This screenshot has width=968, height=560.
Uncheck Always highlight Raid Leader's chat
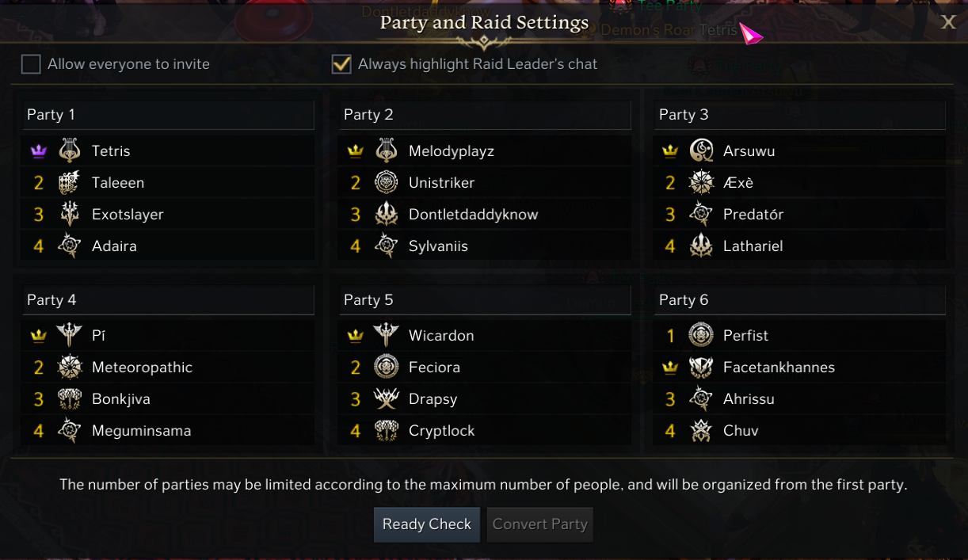[x=341, y=64]
